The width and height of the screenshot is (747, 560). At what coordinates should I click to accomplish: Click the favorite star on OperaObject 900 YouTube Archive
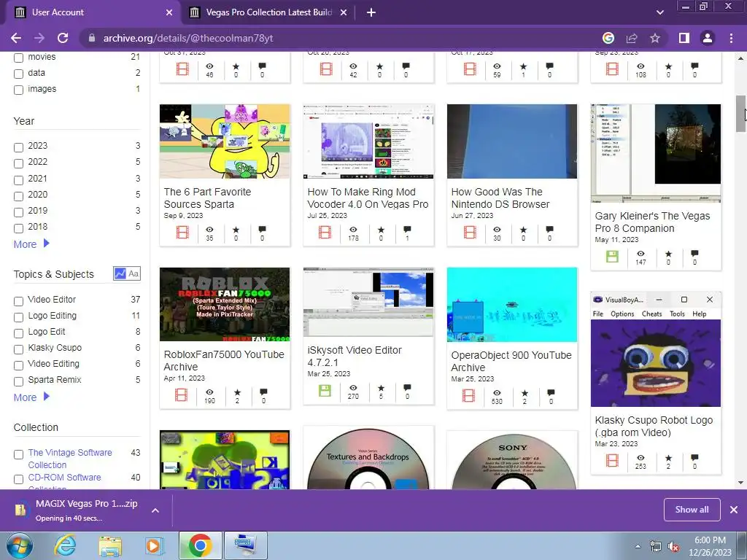point(525,393)
